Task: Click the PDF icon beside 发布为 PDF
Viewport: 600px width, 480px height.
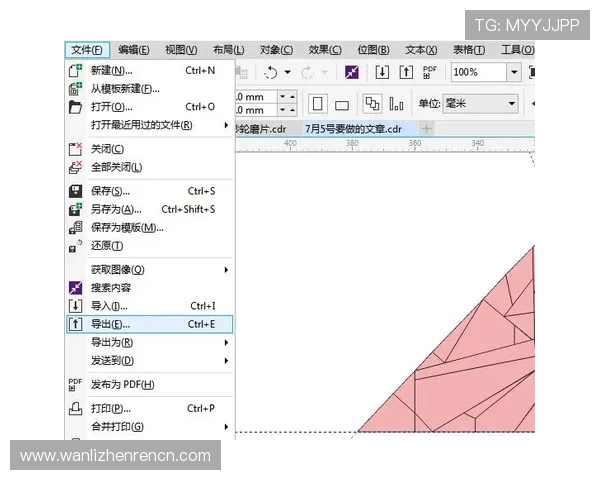Action: [75, 385]
